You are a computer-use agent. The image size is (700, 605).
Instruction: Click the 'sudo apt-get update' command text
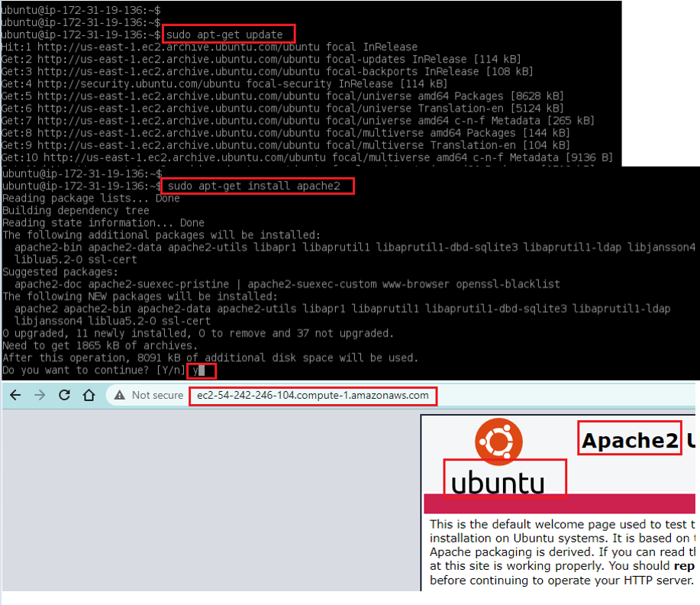[224, 34]
